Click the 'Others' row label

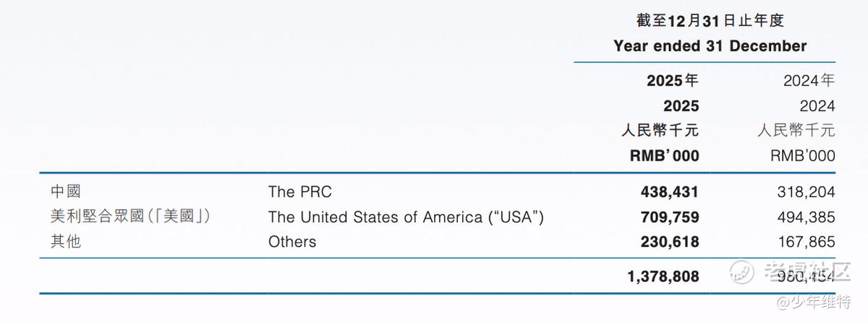(x=292, y=242)
